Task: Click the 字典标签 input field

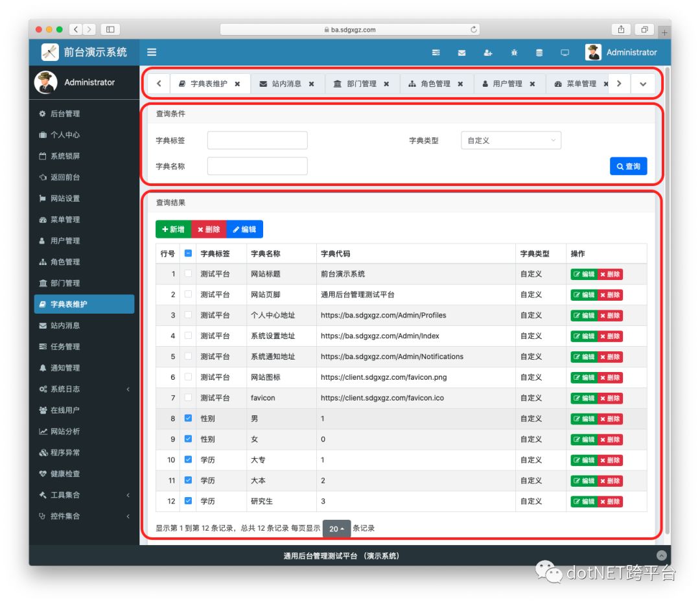Action: 257,141
